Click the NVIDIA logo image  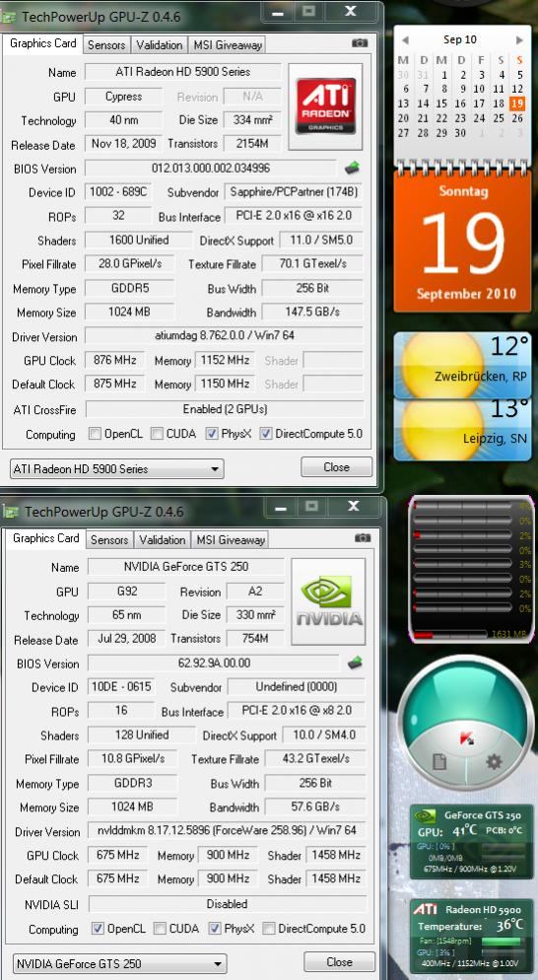click(329, 600)
